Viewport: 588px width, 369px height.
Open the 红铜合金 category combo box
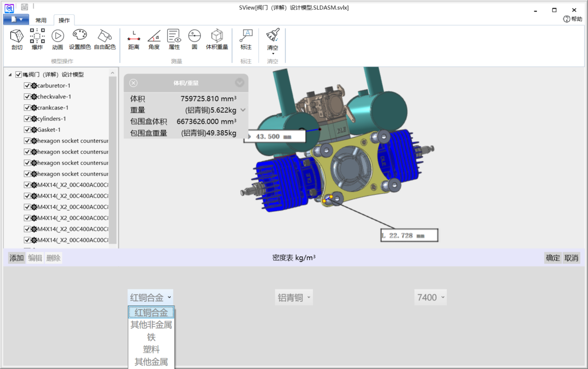150,298
